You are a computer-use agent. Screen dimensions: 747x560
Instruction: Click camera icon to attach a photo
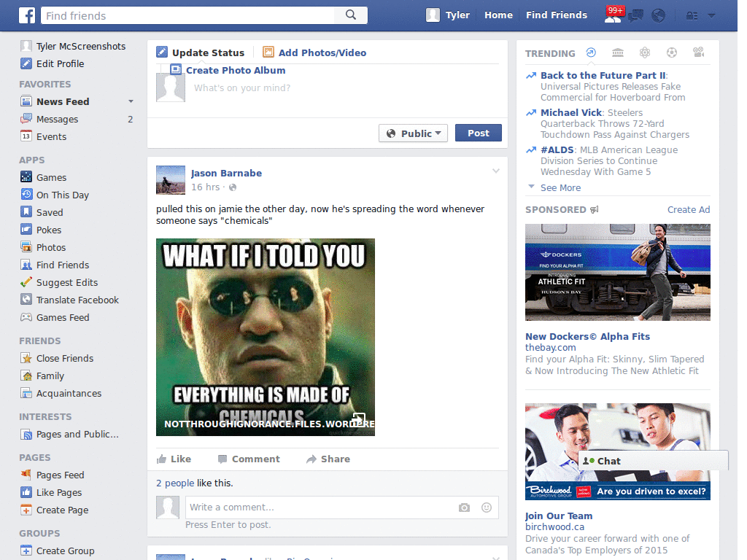click(464, 507)
